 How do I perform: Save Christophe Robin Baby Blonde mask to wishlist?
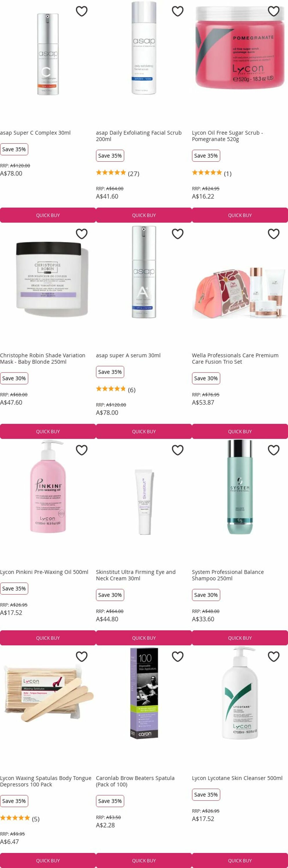point(82,233)
